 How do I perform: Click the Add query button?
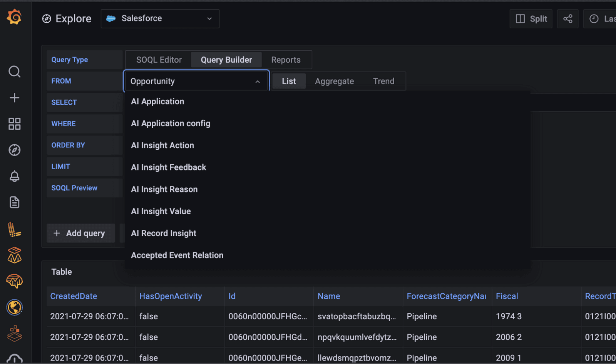80,233
